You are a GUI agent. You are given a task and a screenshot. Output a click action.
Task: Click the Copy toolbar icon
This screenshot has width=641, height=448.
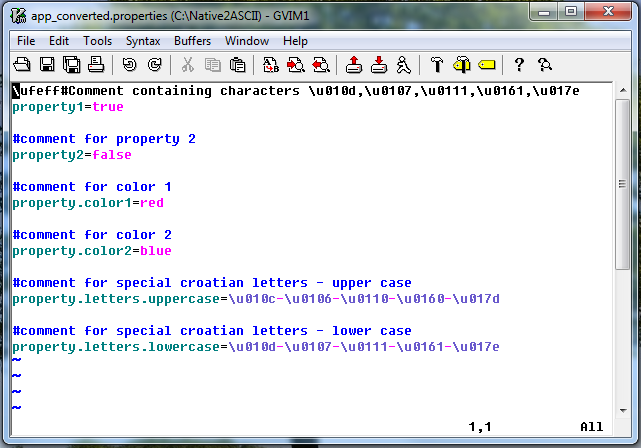click(x=213, y=65)
